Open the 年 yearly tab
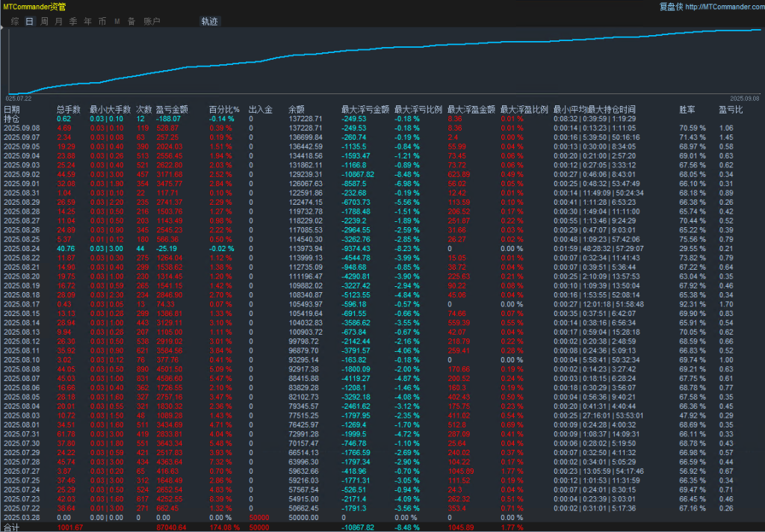Image resolution: width=765 pixels, height=532 pixels. (88, 22)
